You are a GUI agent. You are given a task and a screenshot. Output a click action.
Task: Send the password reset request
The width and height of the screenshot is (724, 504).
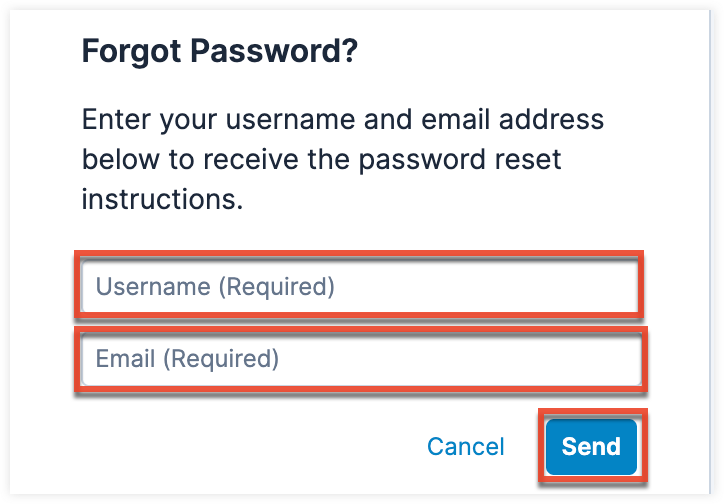click(x=591, y=446)
